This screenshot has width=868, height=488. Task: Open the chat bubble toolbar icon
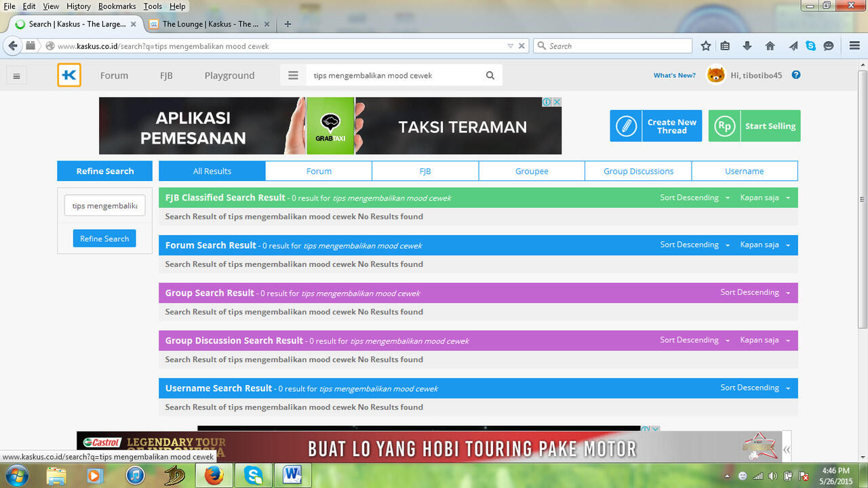click(x=829, y=46)
